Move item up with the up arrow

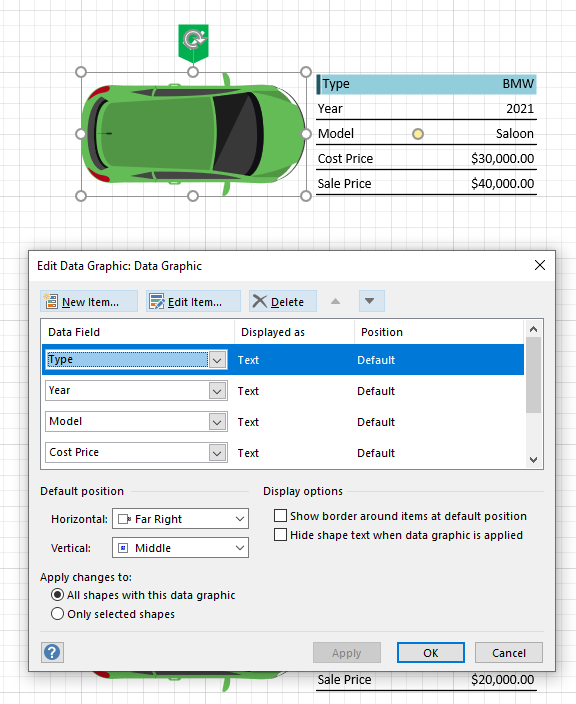335,301
